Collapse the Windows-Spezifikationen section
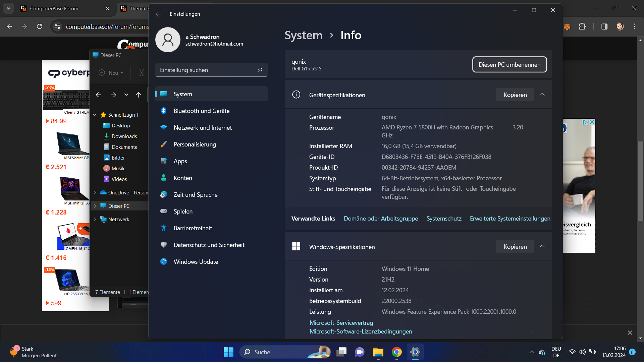Viewport: 644px width, 362px height. tap(542, 247)
